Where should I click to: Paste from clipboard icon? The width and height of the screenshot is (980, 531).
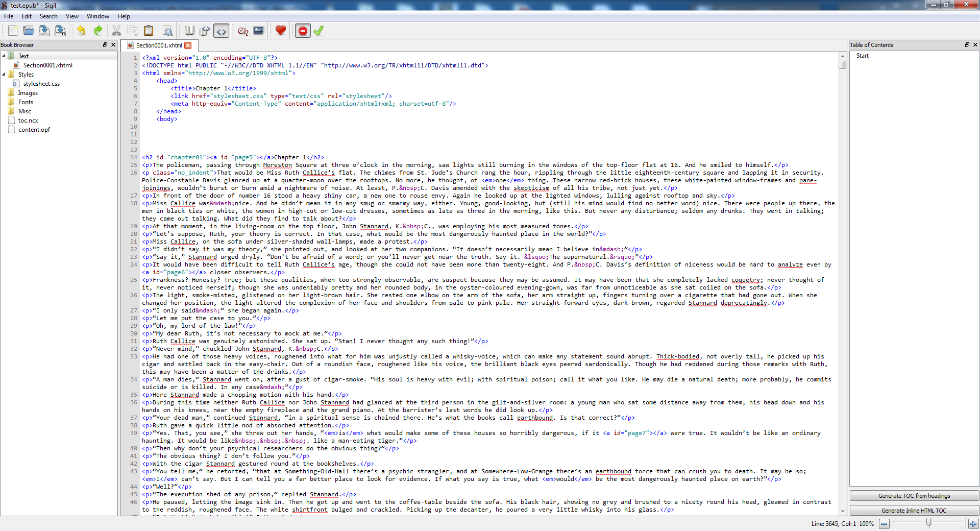coord(149,31)
